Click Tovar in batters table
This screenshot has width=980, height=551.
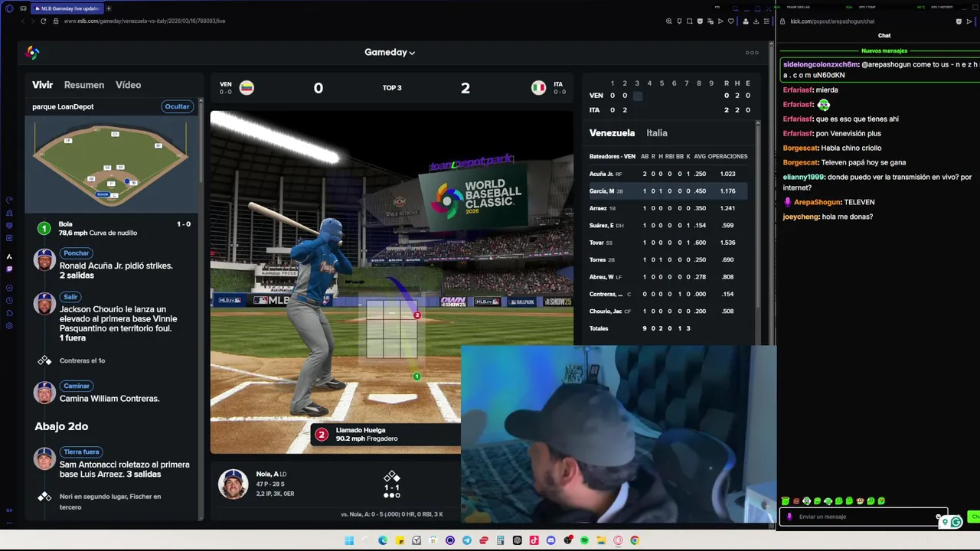point(597,243)
